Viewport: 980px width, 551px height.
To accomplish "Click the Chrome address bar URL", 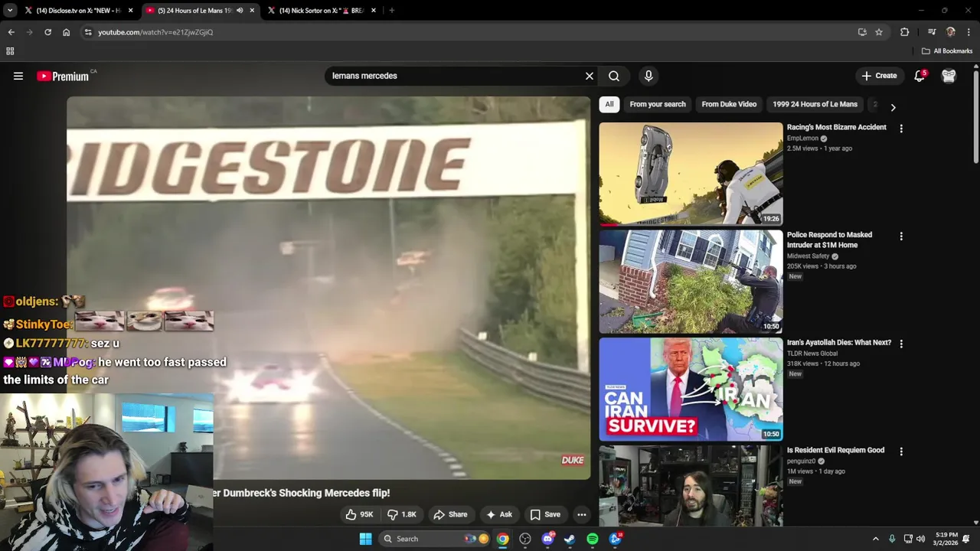I will click(x=155, y=32).
